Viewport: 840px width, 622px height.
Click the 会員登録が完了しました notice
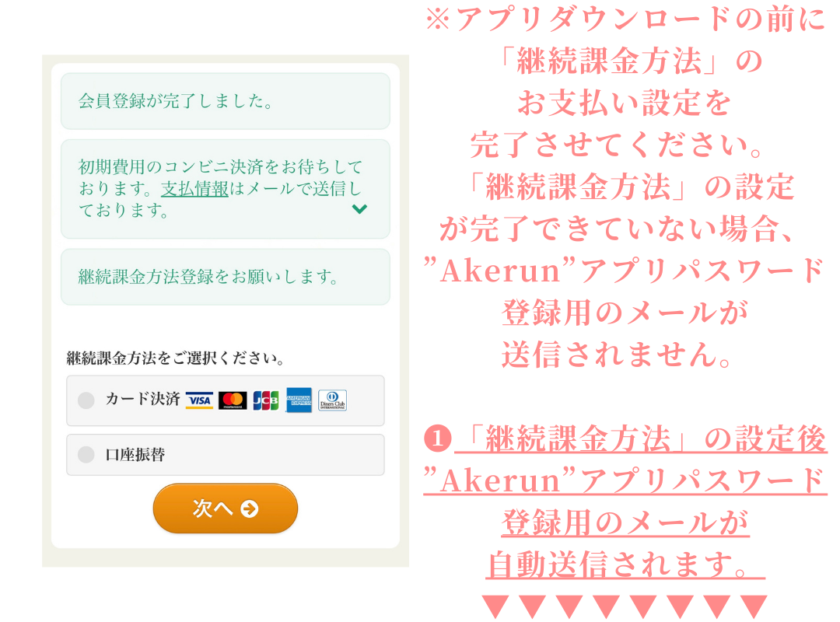click(226, 101)
